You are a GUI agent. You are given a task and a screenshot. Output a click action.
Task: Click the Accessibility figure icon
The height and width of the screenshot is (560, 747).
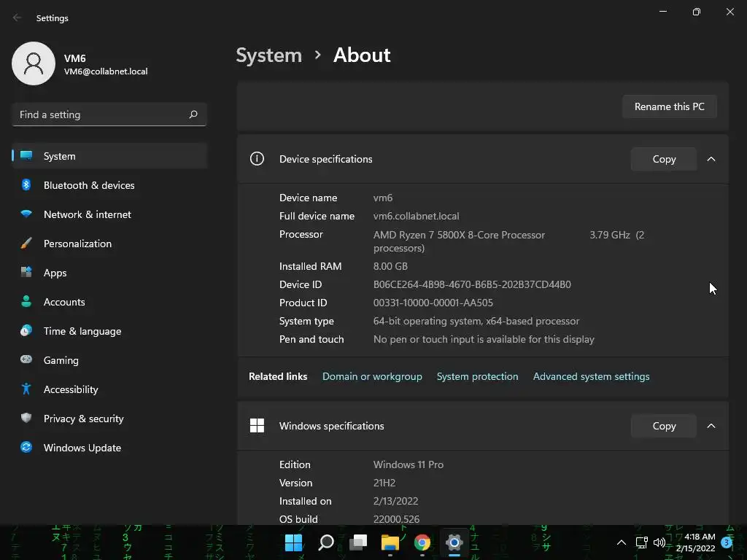point(26,389)
